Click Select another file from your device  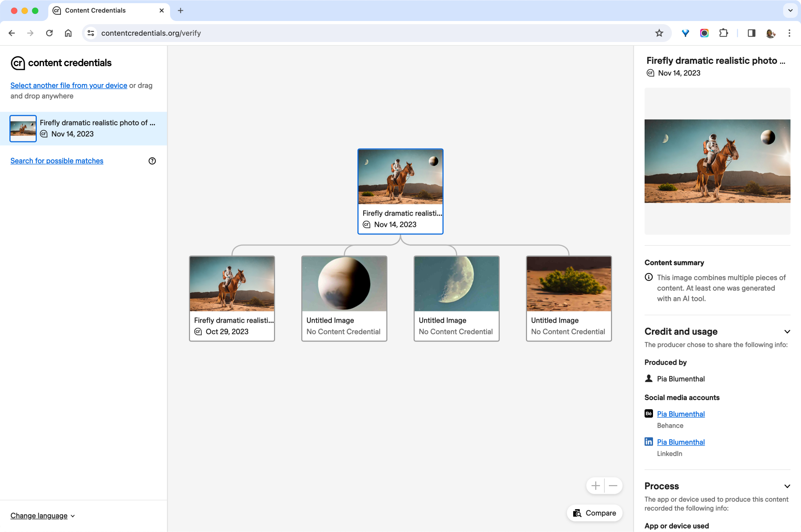[x=69, y=85]
